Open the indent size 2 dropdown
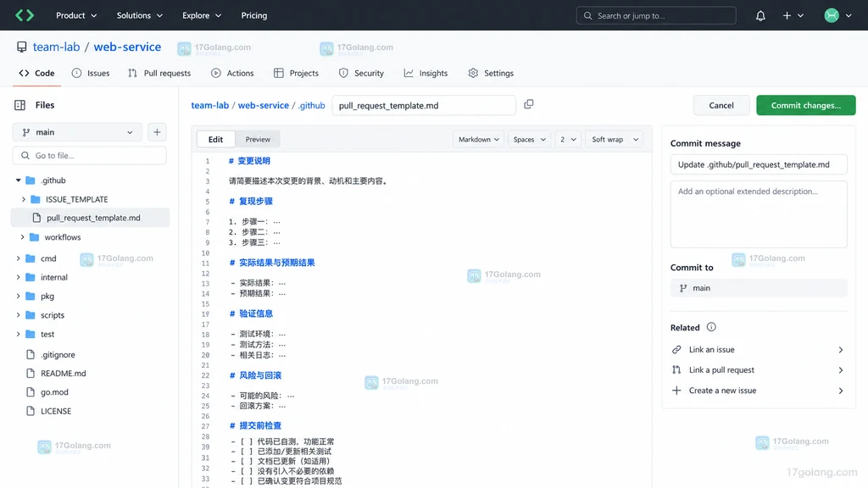 pyautogui.click(x=568, y=140)
